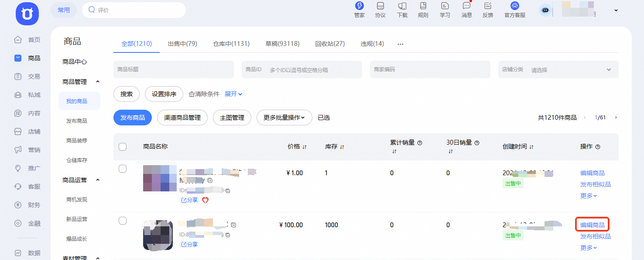Screen dimensions: 644x260
Task: Check the box for the ¥1.00 product
Action: [123, 169]
